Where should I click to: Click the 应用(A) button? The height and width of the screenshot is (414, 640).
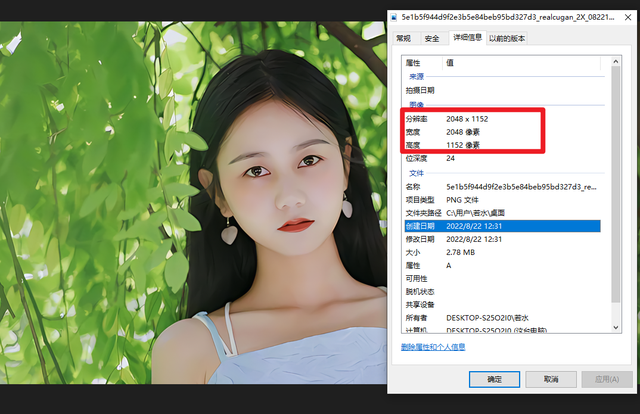click(607, 379)
